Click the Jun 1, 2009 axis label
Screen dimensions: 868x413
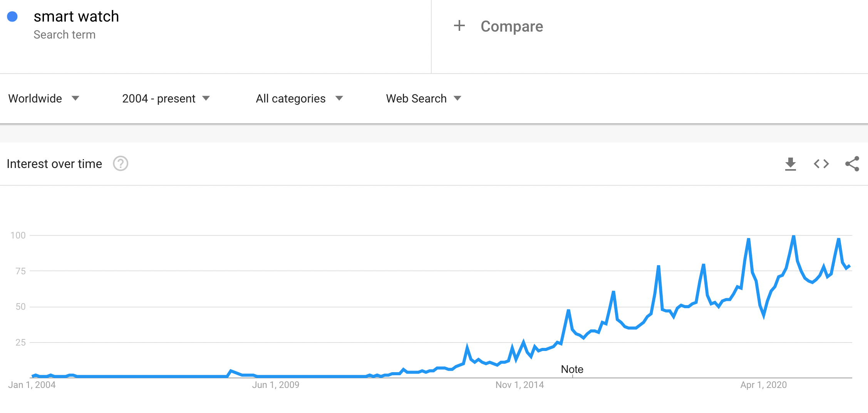[276, 385]
